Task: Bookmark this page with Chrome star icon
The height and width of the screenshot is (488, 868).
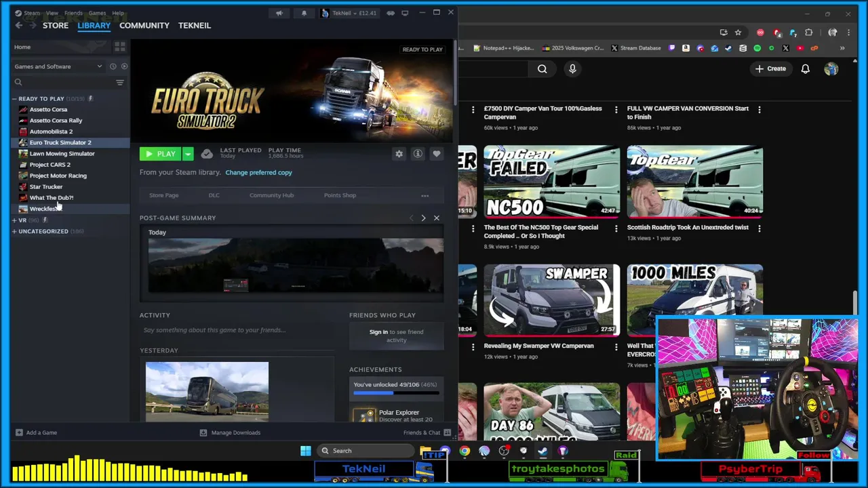Action: (x=738, y=33)
